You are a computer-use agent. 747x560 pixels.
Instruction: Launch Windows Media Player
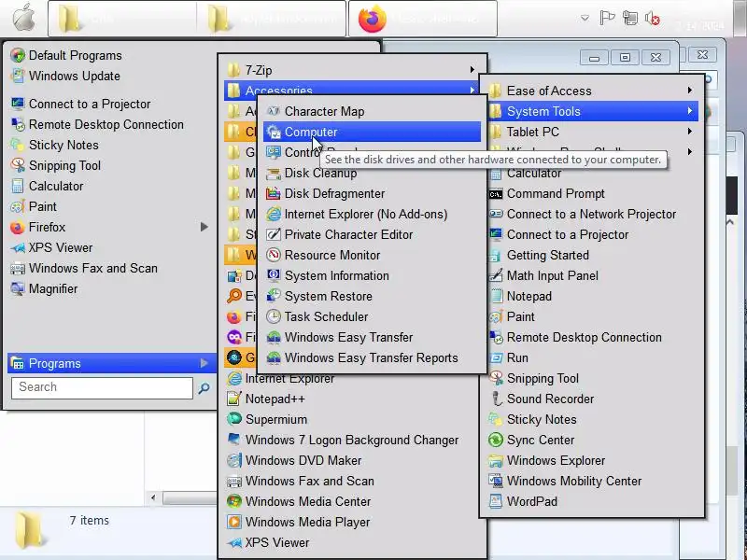[352, 522]
